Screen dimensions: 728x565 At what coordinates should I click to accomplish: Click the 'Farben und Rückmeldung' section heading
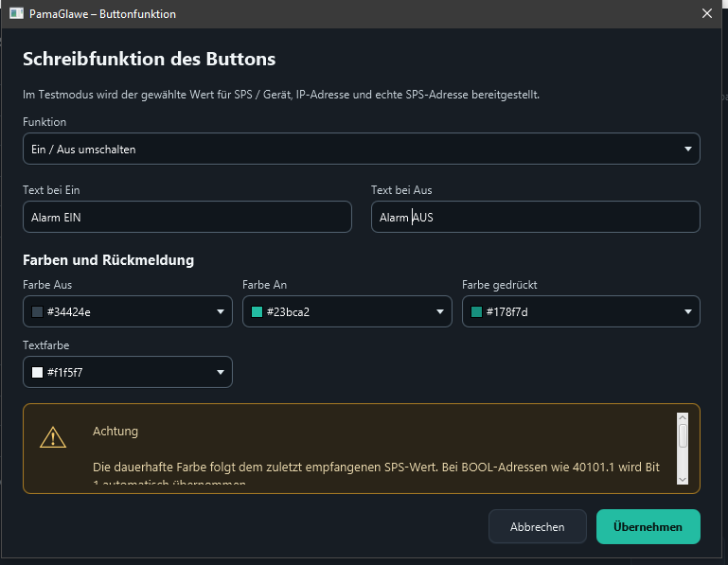pyautogui.click(x=108, y=260)
